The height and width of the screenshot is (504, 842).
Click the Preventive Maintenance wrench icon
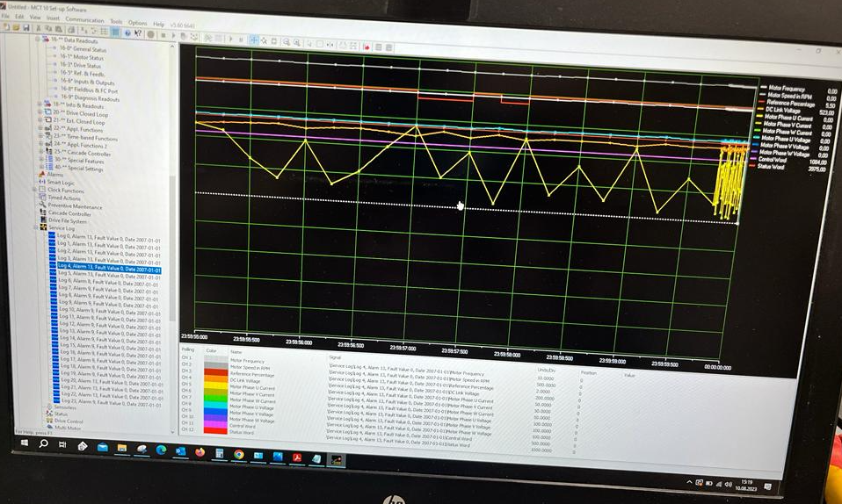tap(42, 205)
